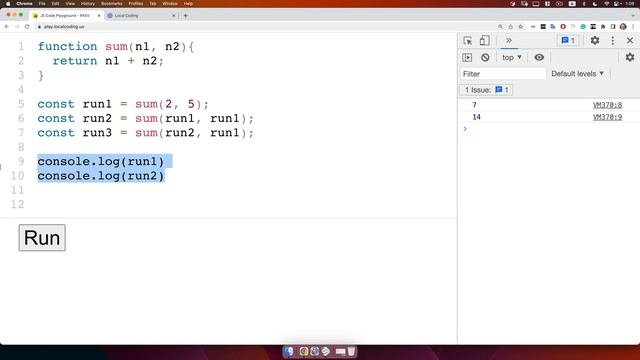Screen dimensions: 640x360
Task: Click the Run button
Action: [x=42, y=238]
